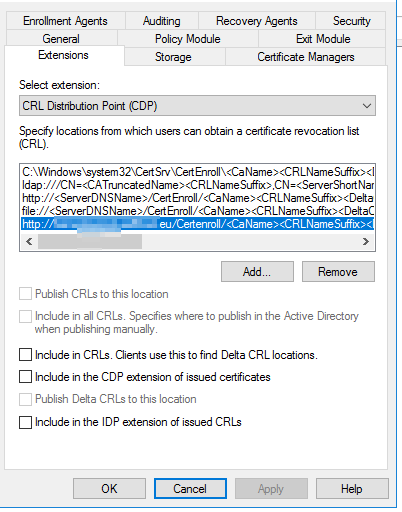
Task: Open the Select extension dropdown arrow
Action: point(367,106)
